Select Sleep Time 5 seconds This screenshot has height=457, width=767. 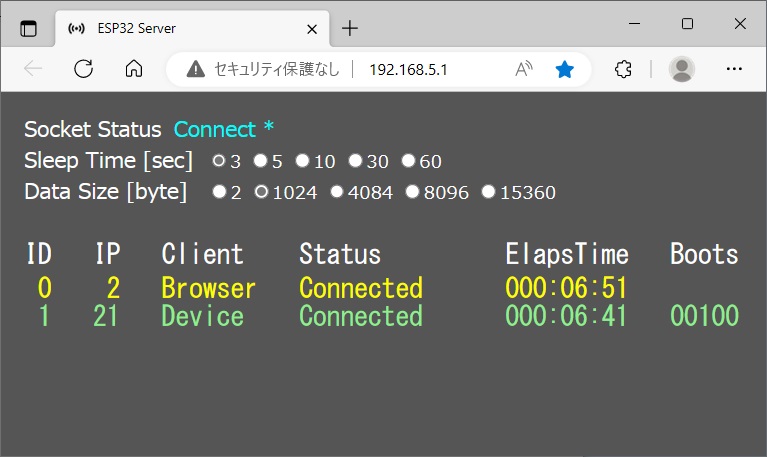coord(260,160)
